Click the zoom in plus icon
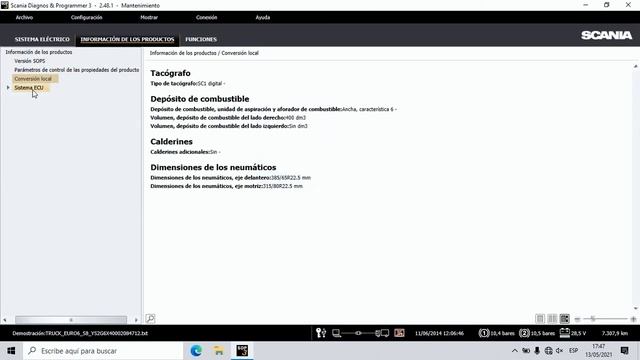This screenshot has width=640, height=360. click(x=633, y=319)
